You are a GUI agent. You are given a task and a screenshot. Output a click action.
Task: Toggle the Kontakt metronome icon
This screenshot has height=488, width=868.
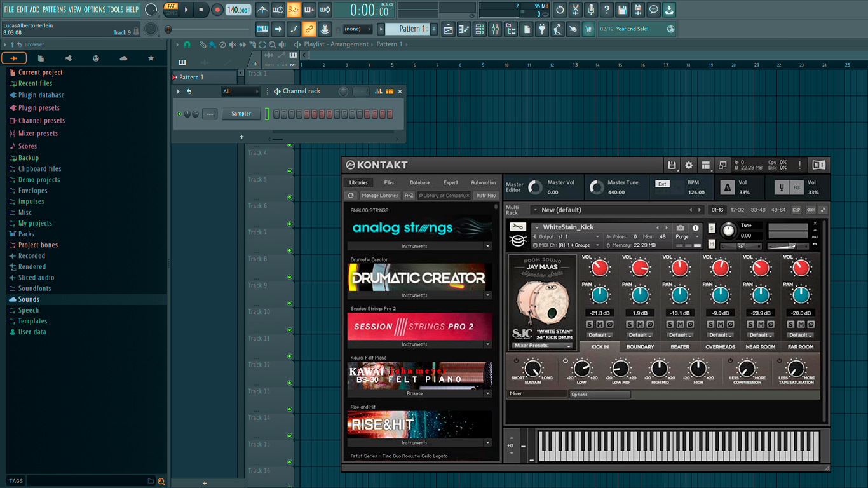click(727, 187)
